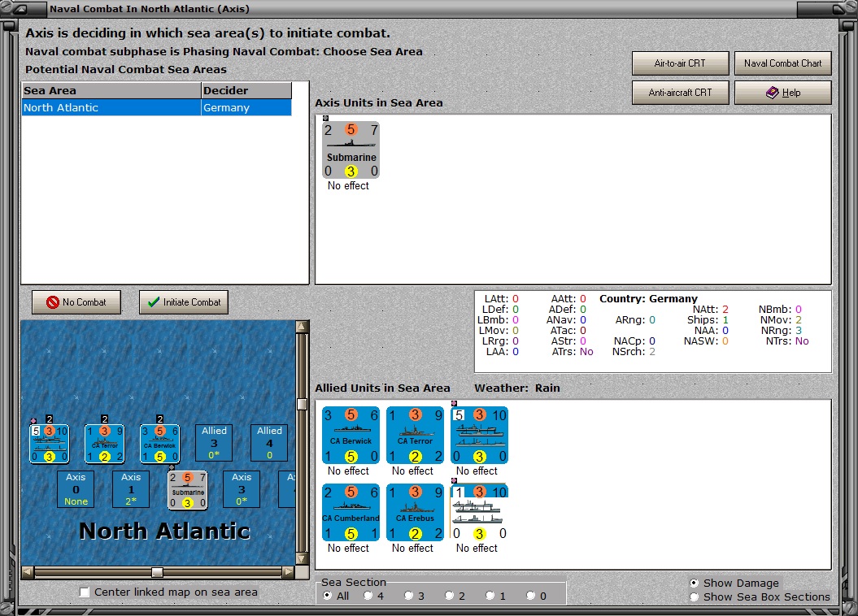This screenshot has height=616, width=858.
Task: Select CA Berwick unit in Allied list
Action: 351,435
